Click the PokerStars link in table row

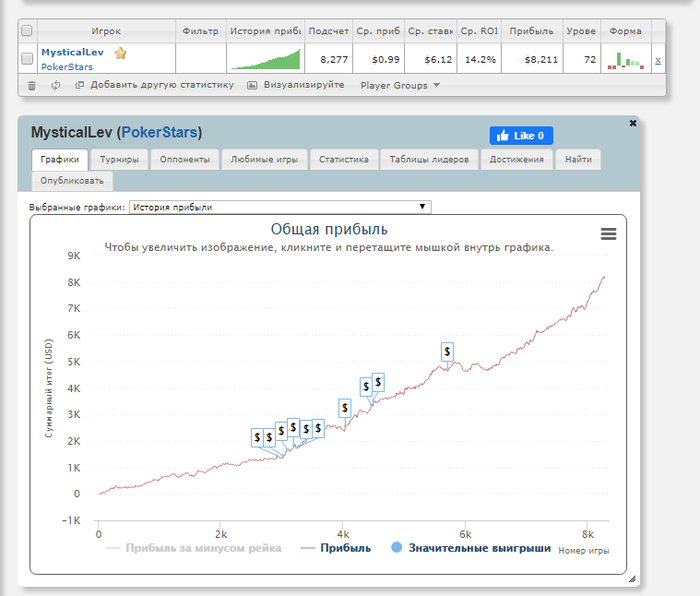pos(67,67)
